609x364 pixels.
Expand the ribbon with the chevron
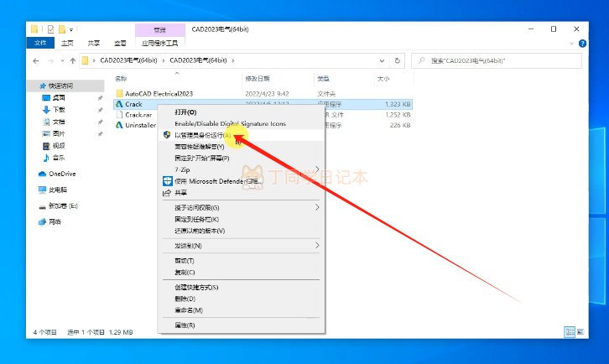571,44
